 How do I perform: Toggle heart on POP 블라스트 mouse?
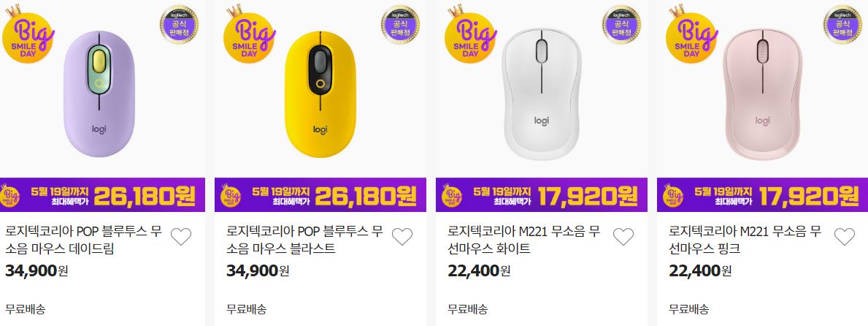click(x=402, y=237)
